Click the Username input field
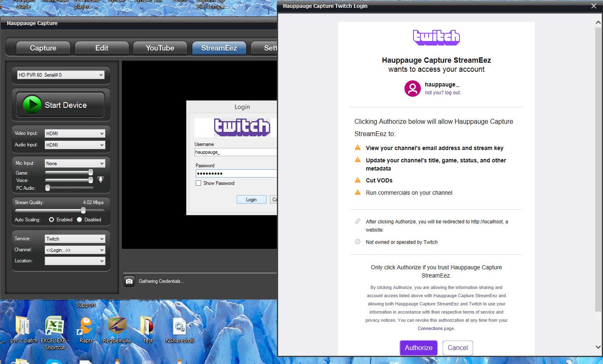 pyautogui.click(x=235, y=152)
